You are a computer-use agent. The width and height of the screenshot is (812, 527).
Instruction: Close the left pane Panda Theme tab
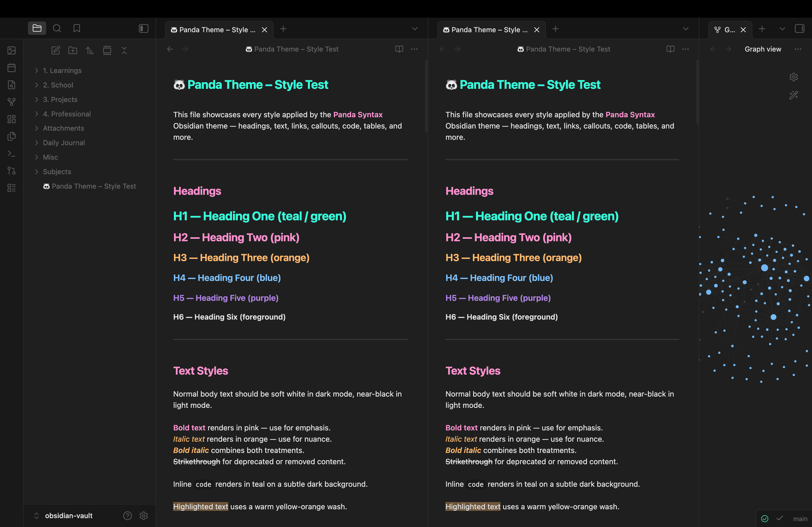tap(264, 30)
